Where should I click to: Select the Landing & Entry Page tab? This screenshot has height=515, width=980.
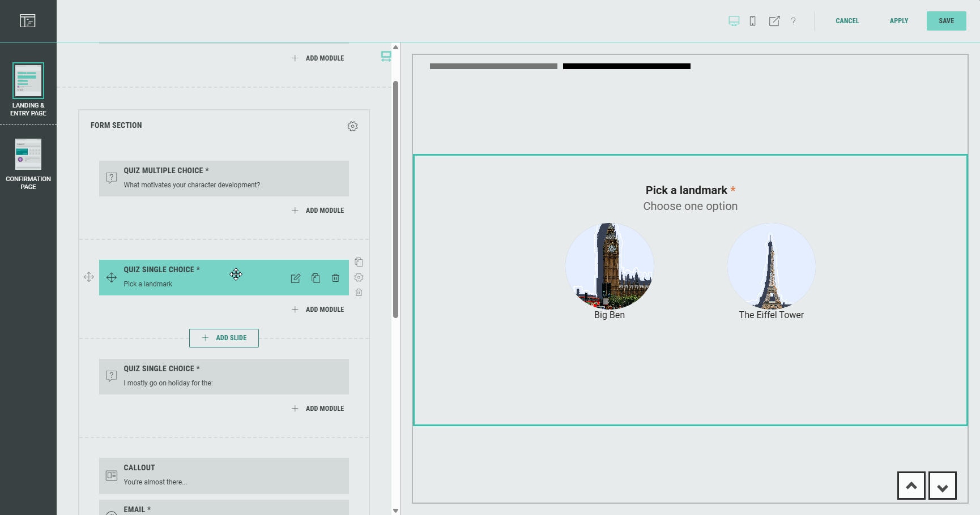(28, 89)
